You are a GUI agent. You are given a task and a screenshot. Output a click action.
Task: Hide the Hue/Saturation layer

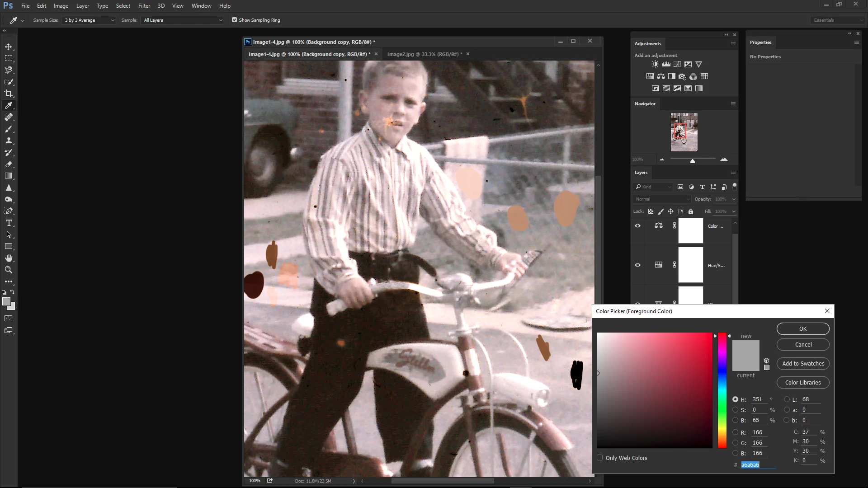pyautogui.click(x=637, y=265)
